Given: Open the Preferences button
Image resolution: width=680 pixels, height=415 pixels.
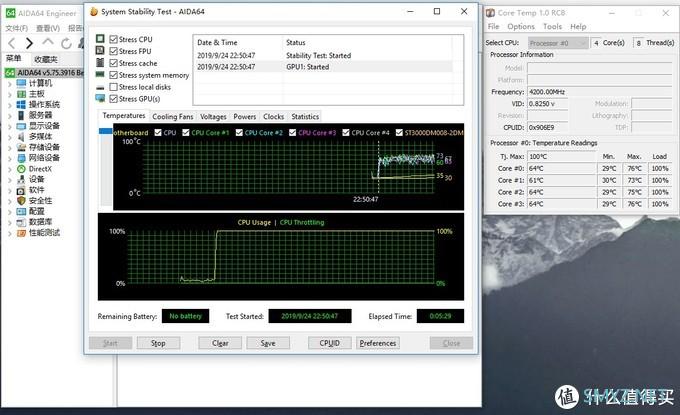Looking at the screenshot, I should coord(378,343).
